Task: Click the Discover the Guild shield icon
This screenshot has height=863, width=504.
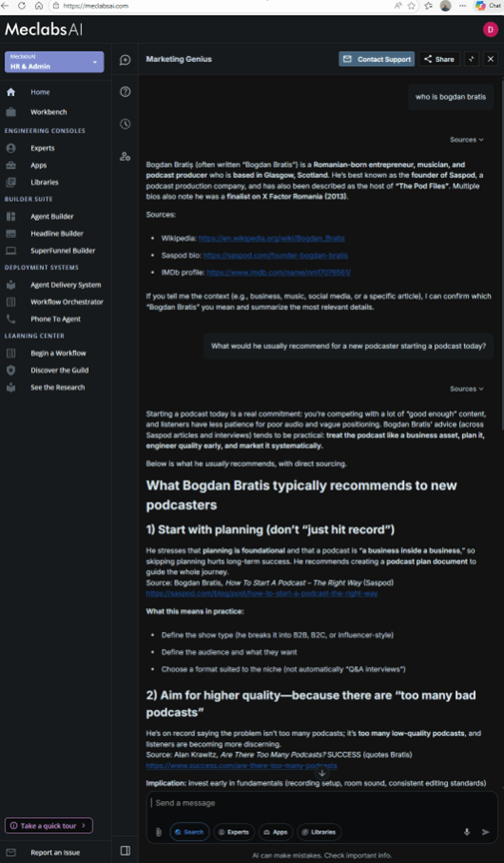Action: (10, 370)
